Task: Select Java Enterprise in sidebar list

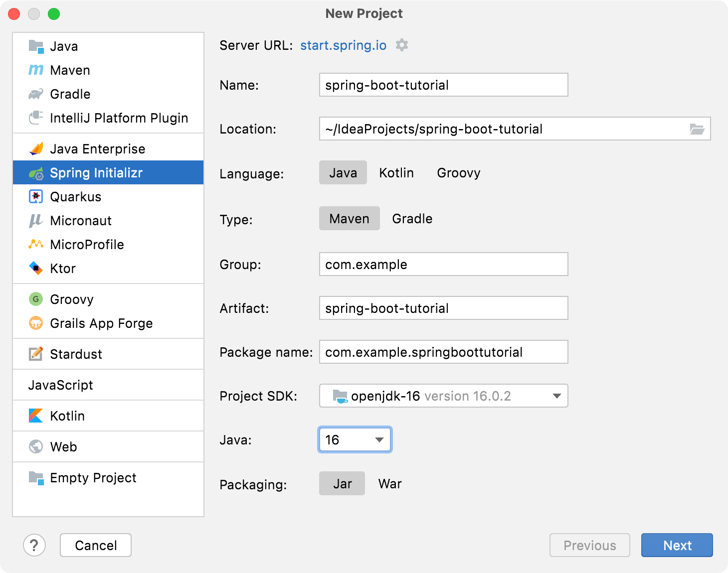Action: (108, 149)
